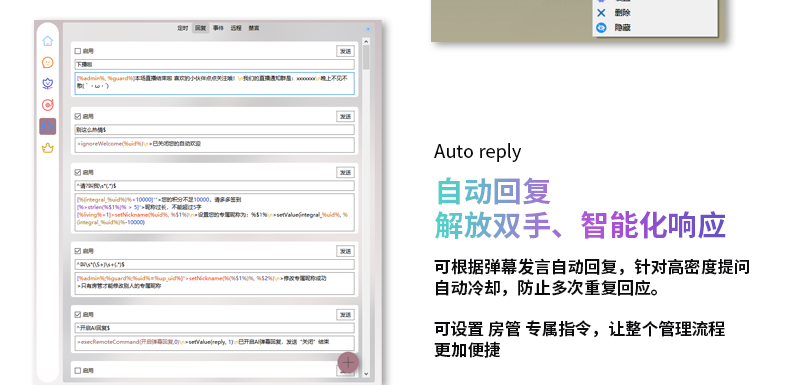The height and width of the screenshot is (385, 801).
Task: Toggle enable checkbox for ^开启AI回复$ reply
Action: tap(78, 315)
